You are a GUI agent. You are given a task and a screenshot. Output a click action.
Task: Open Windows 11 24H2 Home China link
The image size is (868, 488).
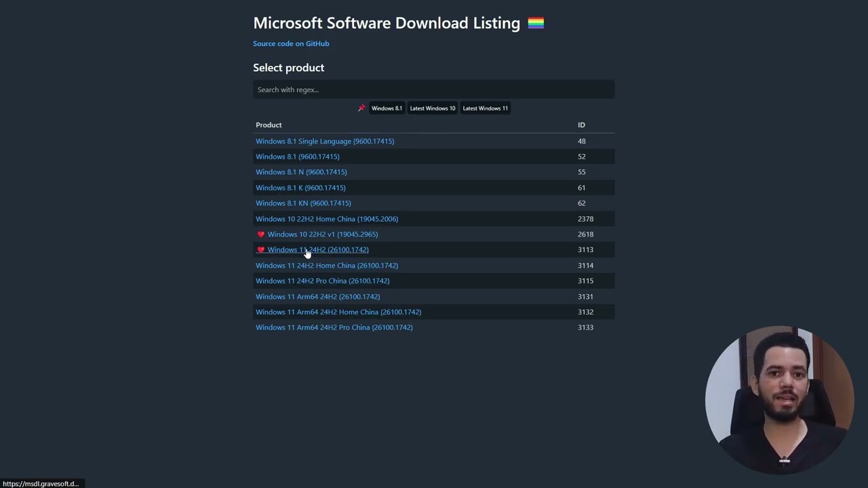coord(327,266)
